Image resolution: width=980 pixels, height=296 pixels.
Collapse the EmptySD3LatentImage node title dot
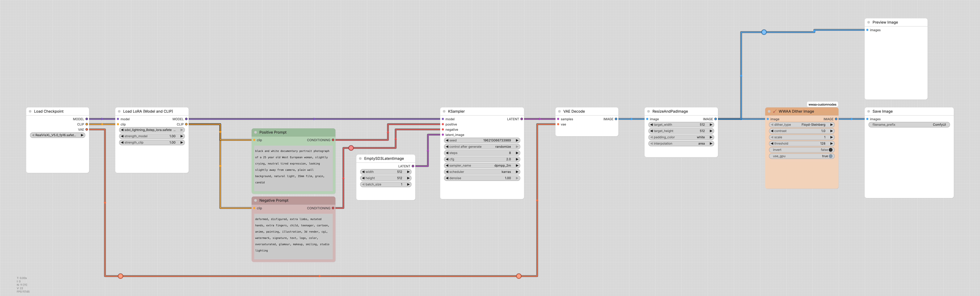coord(360,159)
